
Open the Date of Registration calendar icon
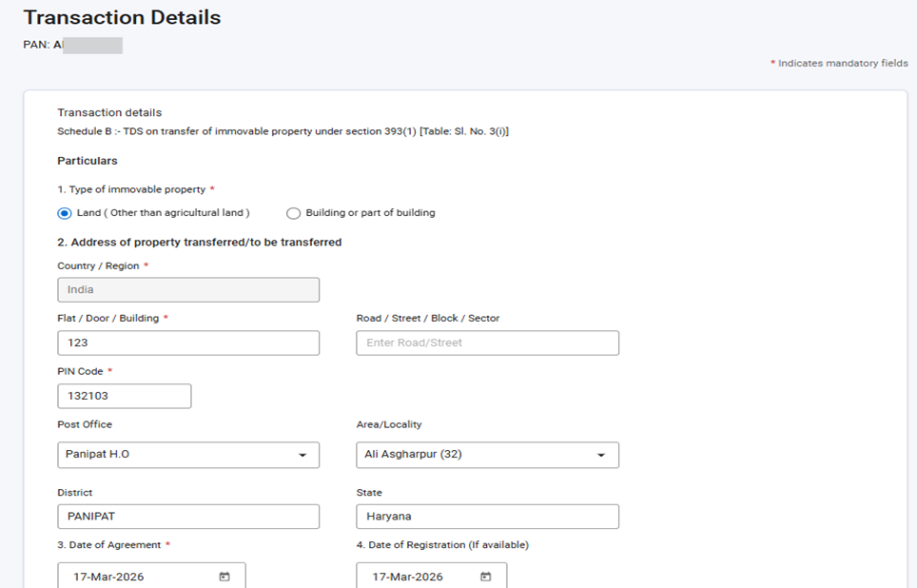485,577
